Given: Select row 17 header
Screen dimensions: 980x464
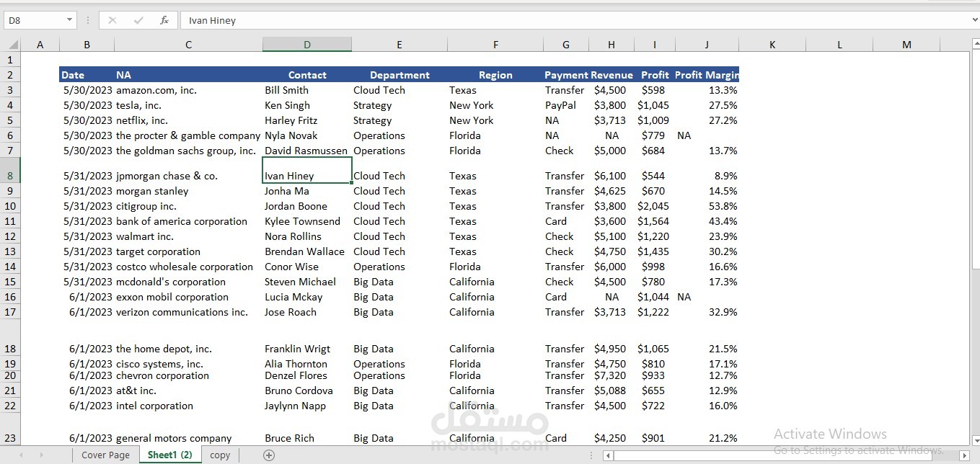Looking at the screenshot, I should coord(10,312).
